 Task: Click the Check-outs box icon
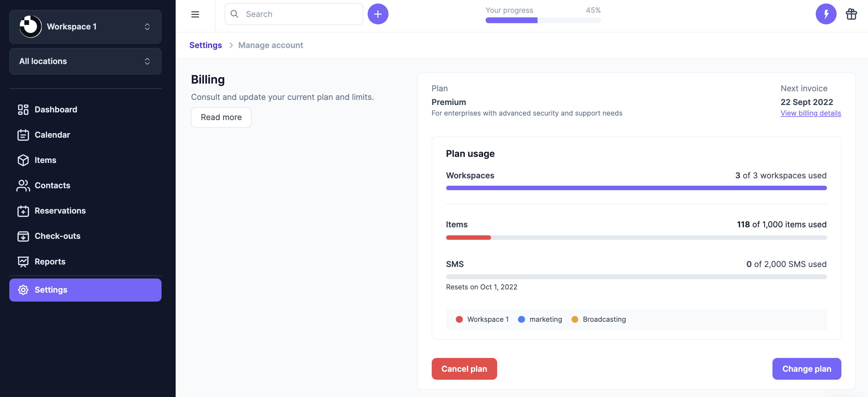pyautogui.click(x=23, y=236)
